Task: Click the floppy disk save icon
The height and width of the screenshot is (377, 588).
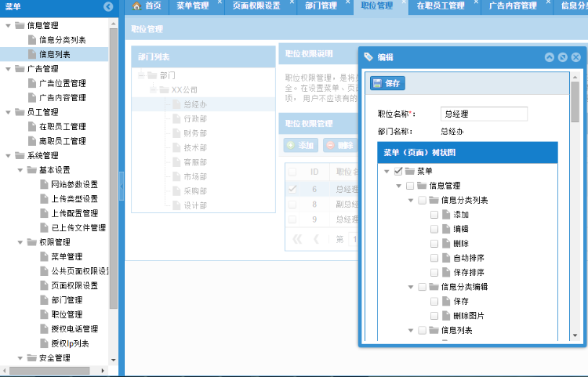Action: pyautogui.click(x=377, y=83)
